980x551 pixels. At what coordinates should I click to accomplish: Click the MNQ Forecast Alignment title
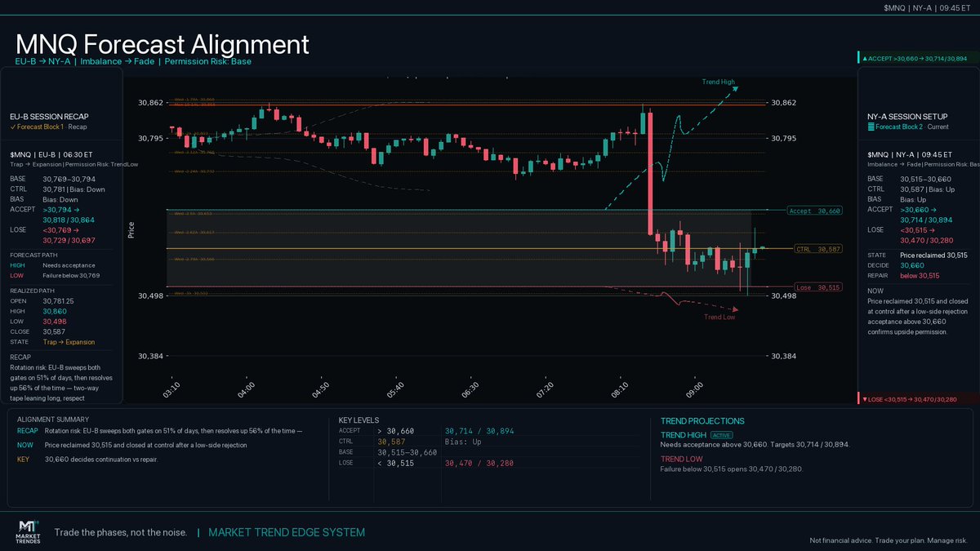[x=163, y=44]
